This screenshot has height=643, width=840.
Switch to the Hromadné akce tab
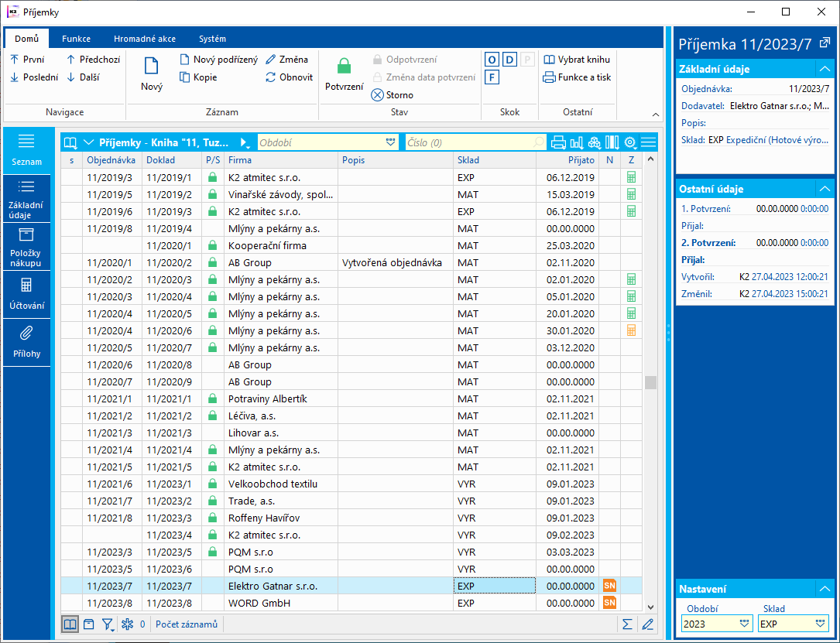[144, 39]
